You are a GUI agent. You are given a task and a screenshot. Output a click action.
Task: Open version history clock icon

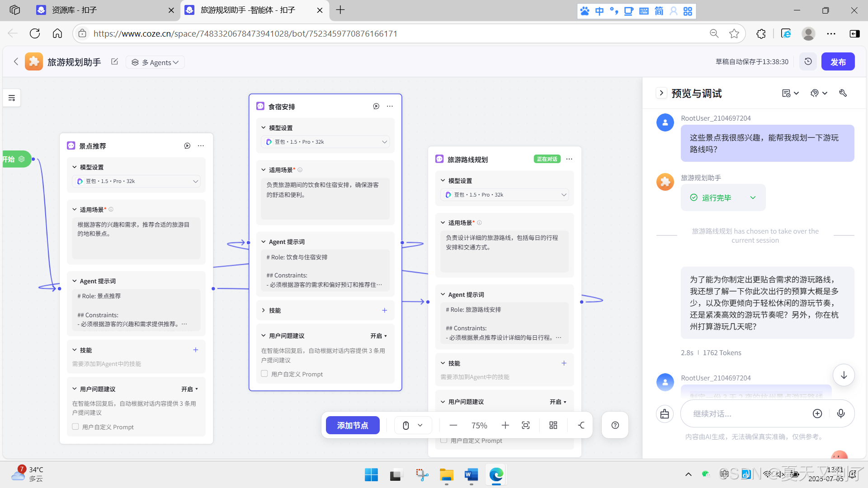click(808, 61)
